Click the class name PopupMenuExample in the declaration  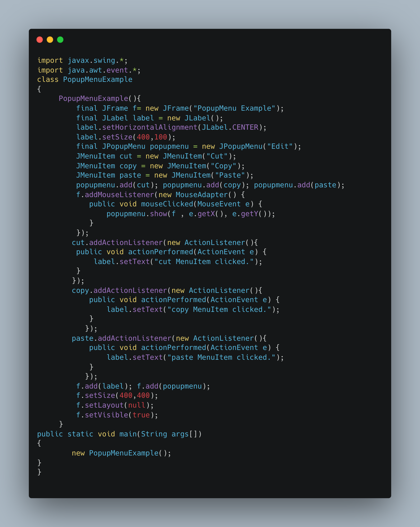pyautogui.click(x=98, y=80)
